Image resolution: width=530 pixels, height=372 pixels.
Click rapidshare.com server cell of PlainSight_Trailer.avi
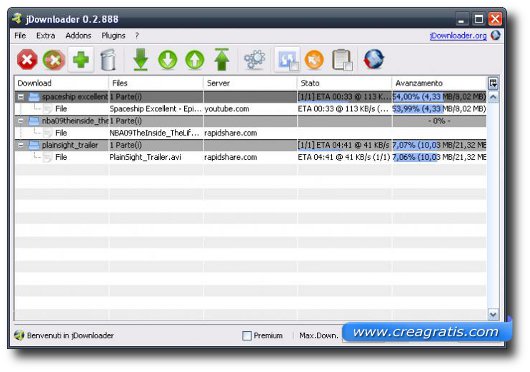click(x=250, y=157)
